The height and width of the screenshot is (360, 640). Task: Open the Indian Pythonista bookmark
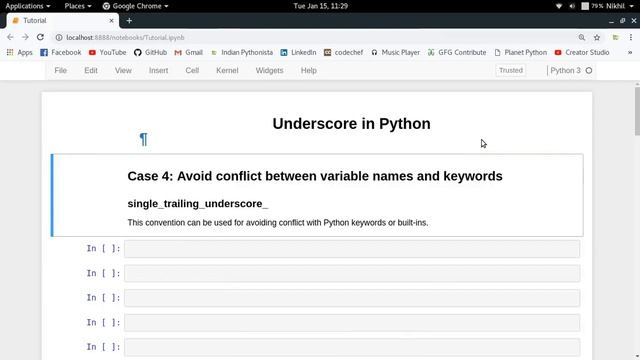[242, 52]
